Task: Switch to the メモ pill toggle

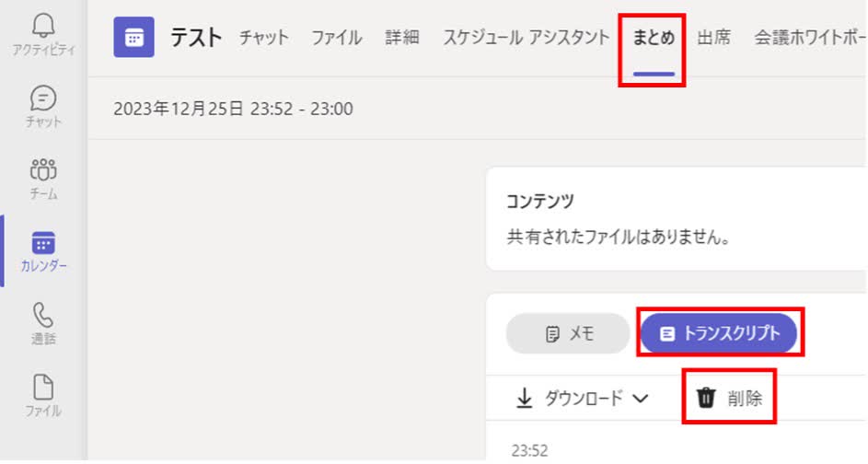Action: [x=567, y=333]
